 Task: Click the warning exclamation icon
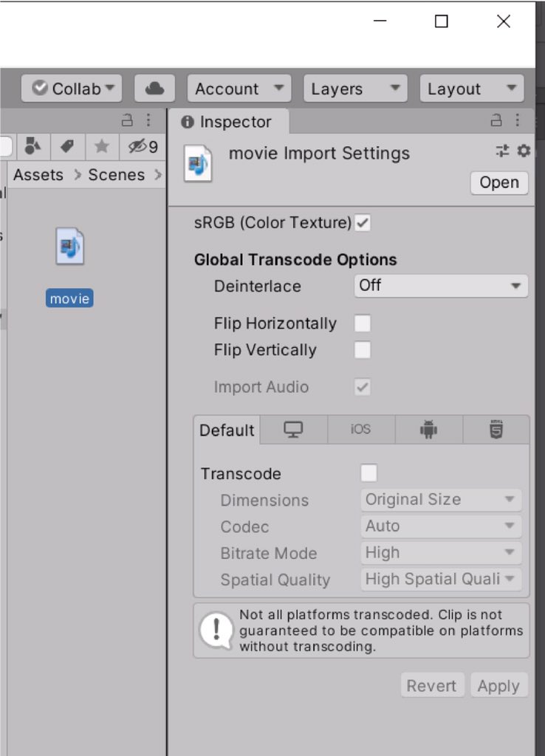tap(216, 630)
